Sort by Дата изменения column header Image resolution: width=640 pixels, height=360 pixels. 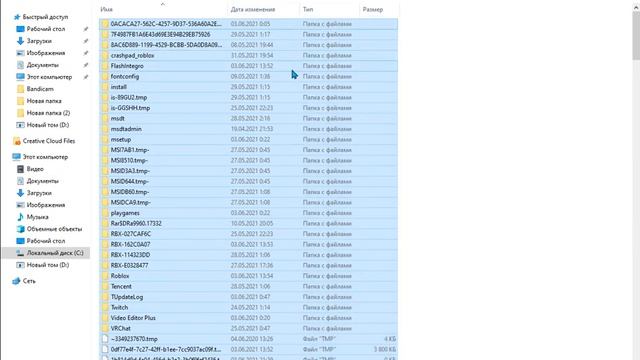[x=253, y=9]
